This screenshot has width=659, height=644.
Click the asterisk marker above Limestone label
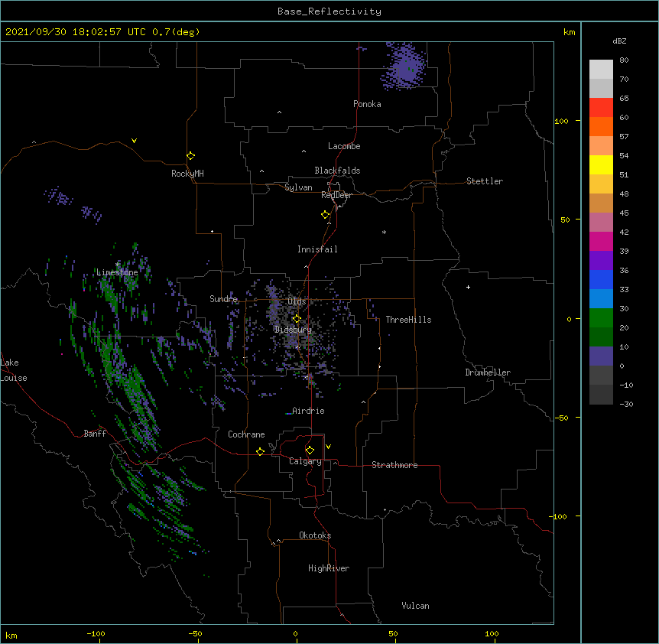click(118, 265)
